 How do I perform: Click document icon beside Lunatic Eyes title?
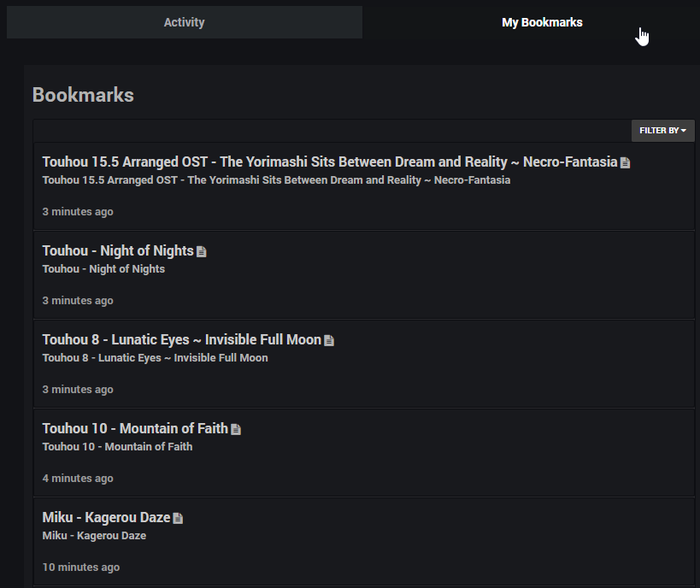[329, 341]
